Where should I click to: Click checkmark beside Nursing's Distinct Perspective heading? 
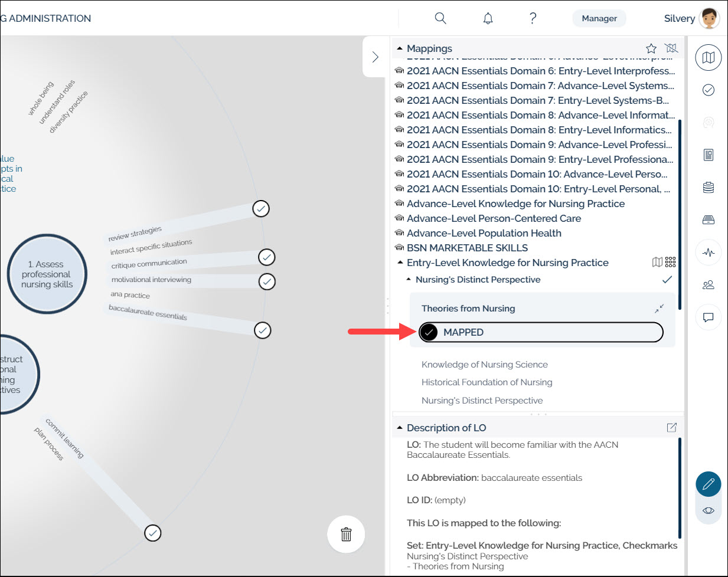point(667,280)
